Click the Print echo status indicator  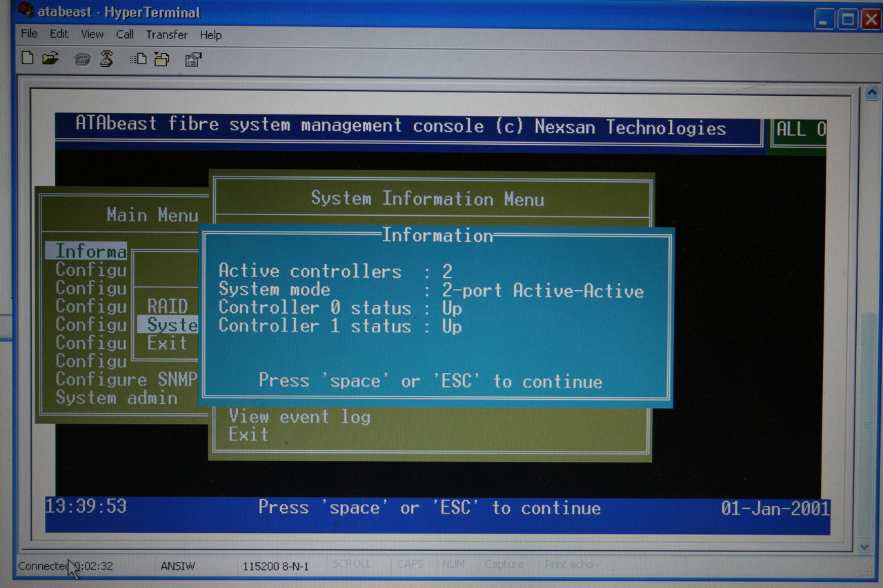tap(569, 564)
